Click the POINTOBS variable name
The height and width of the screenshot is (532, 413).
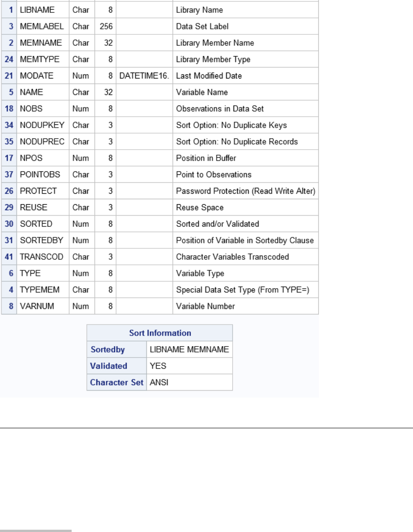[39, 174]
